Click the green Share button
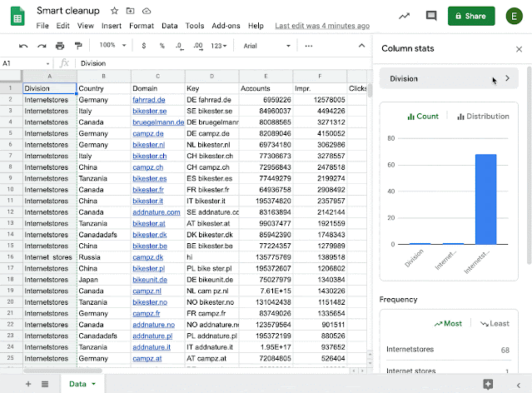 [471, 16]
